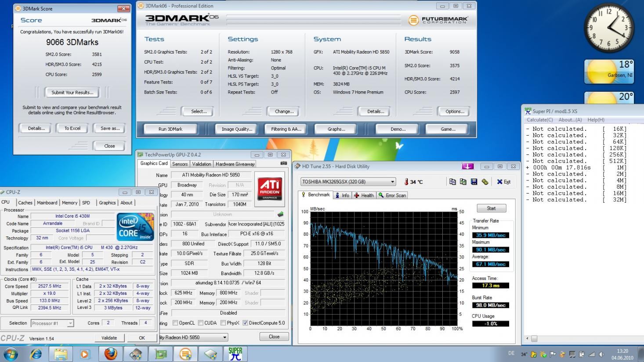Click taskbar clock showing 13:20

622,354
